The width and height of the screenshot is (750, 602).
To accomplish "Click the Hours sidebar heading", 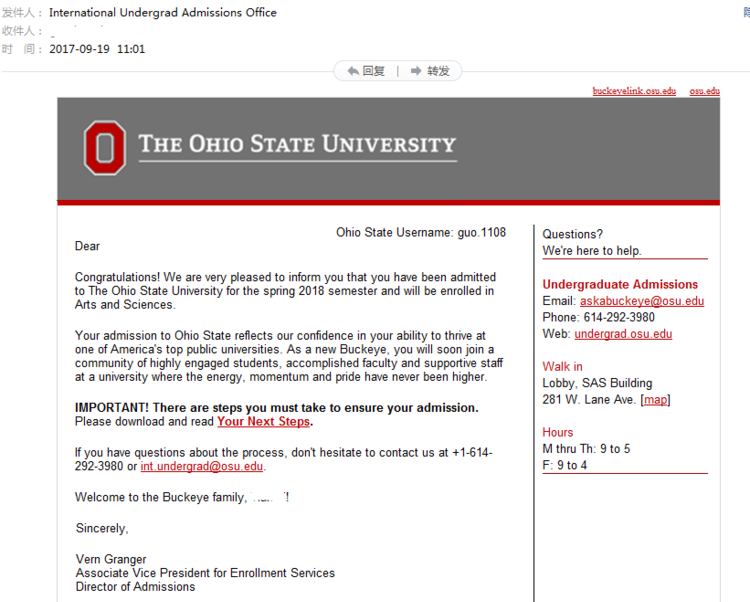I will 558,433.
